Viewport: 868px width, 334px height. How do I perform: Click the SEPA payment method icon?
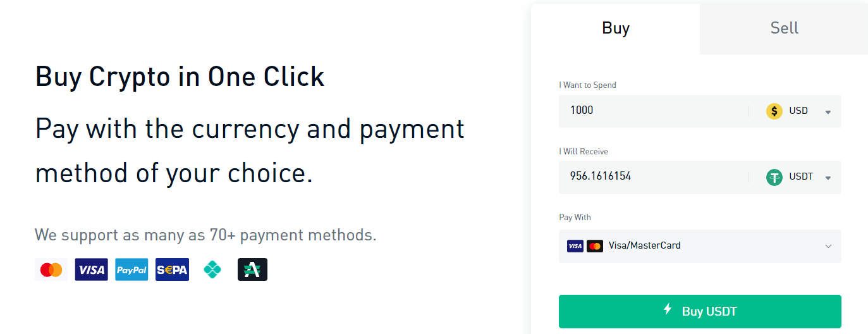172,269
